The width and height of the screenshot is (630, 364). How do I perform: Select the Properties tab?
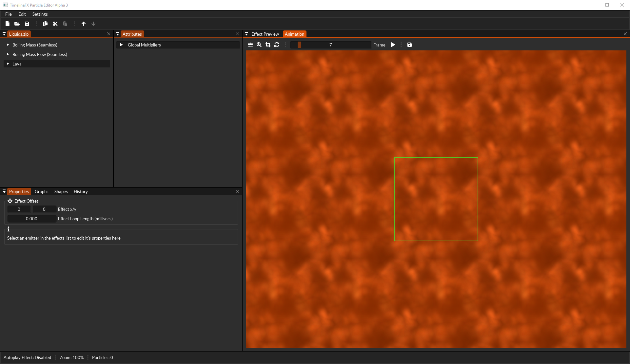19,191
